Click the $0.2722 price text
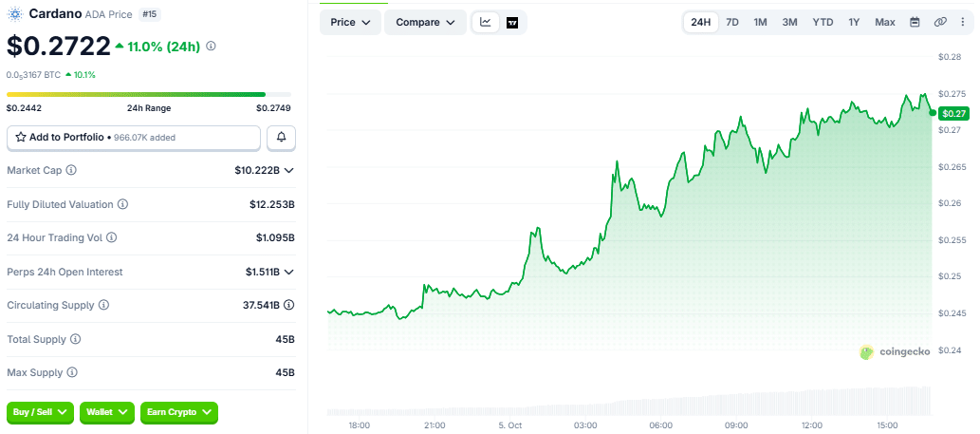This screenshot has width=980, height=434. point(58,46)
